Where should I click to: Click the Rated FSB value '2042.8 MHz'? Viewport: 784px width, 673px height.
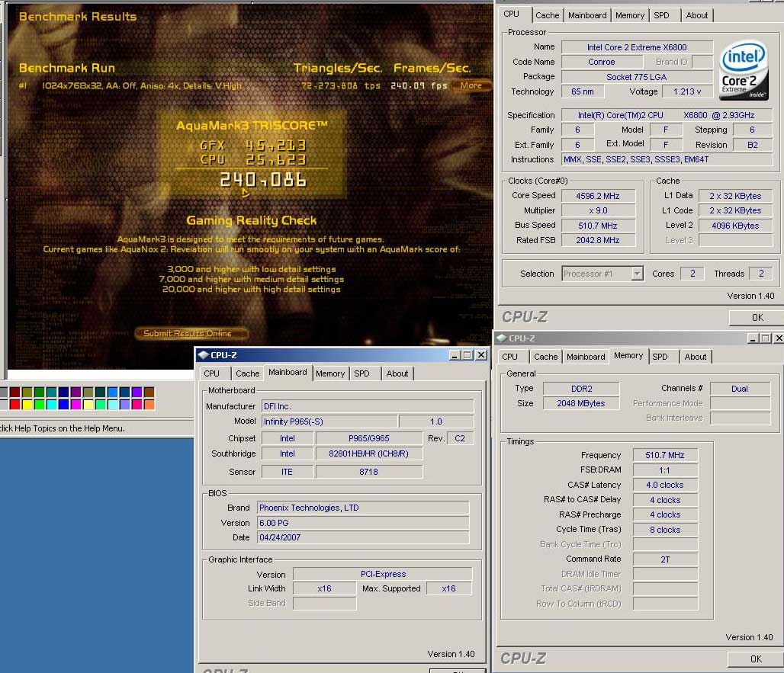[597, 240]
